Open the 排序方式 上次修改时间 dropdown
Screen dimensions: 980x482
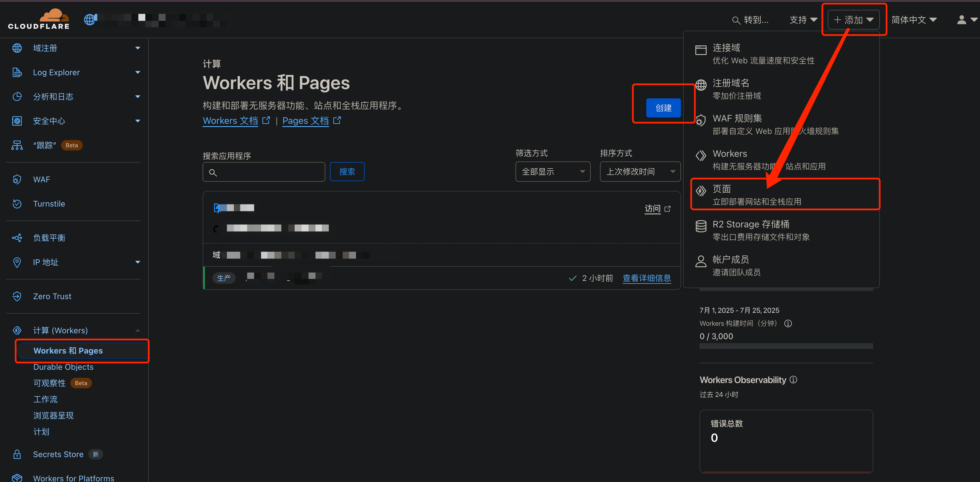pyautogui.click(x=640, y=172)
